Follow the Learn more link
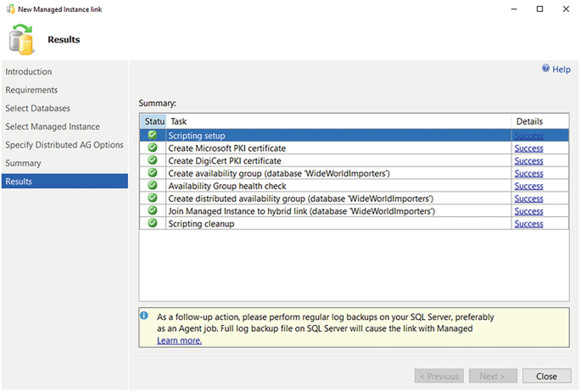Image resolution: width=581 pixels, height=392 pixels. (179, 340)
